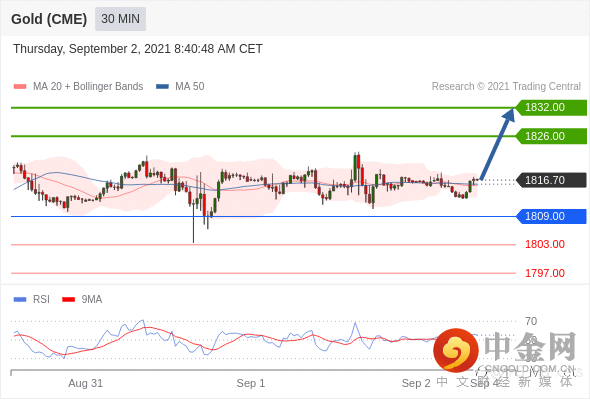The height and width of the screenshot is (400, 590).
Task: Click the 1826.00 resistance price label
Action: click(551, 136)
